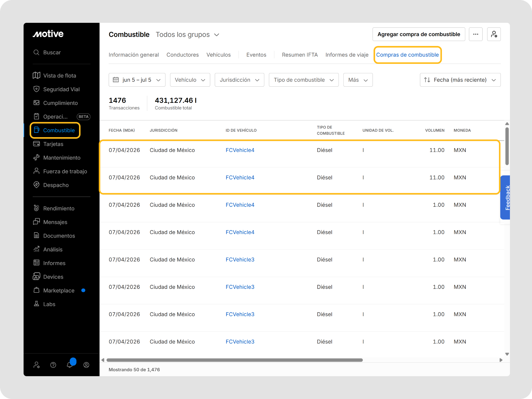
Task: Click the horizontal scrollbar thumb
Action: (235, 360)
